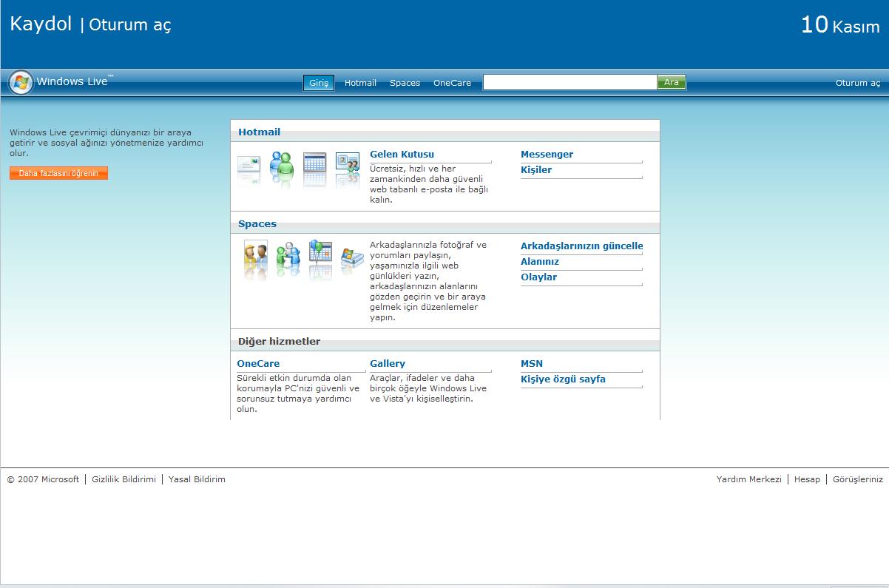This screenshot has height=588, width=889.
Task: Click the Diğer hizmetler heading text
Action: tap(279, 342)
